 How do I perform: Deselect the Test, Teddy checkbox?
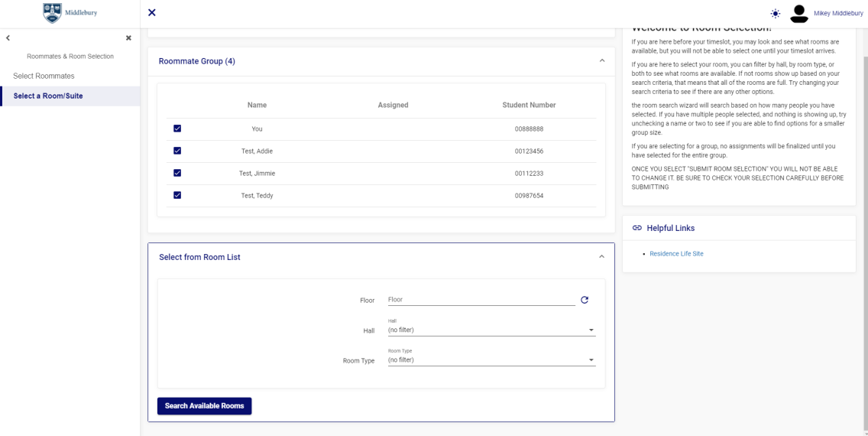pos(177,195)
